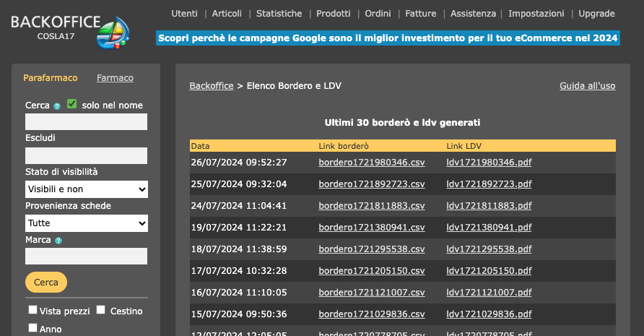
Task: Click the Google campaigns promo banner
Action: pyautogui.click(x=388, y=38)
